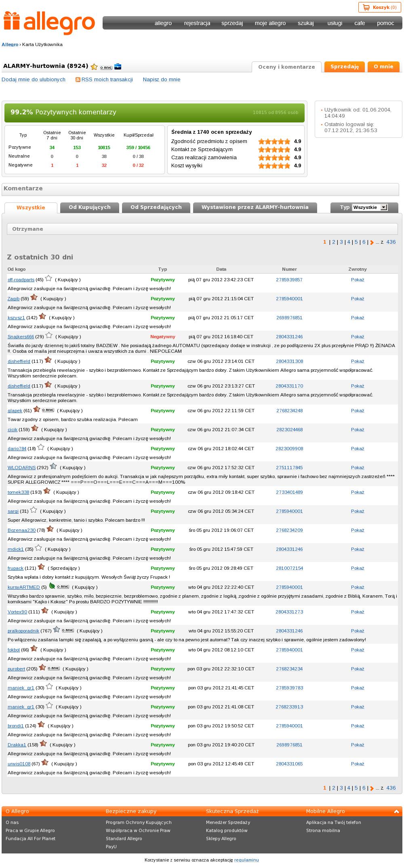Go to next page using top orange arrow
Screen dimensions: 404x868
[x=372, y=242]
